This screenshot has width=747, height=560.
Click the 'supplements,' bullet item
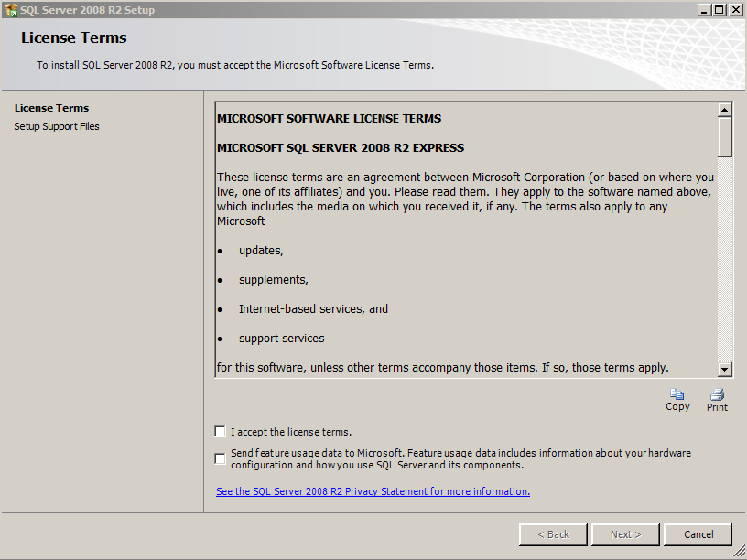coord(274,280)
